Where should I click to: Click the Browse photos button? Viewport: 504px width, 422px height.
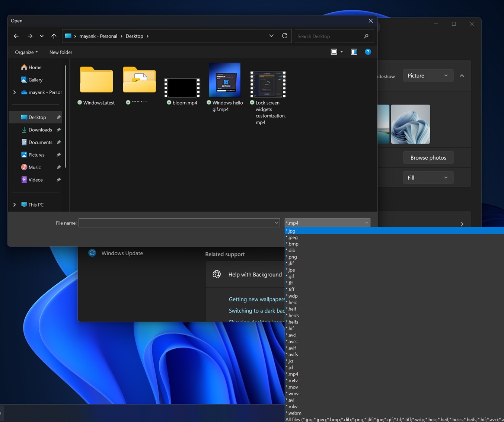pyautogui.click(x=428, y=158)
